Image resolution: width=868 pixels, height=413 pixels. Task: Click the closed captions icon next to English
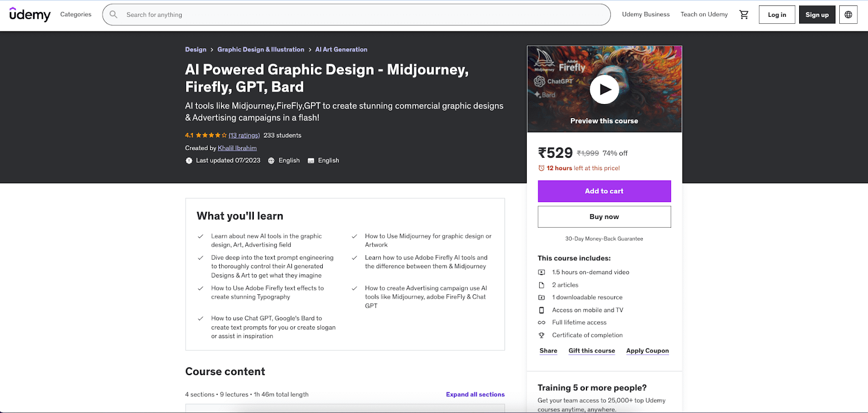[311, 160]
